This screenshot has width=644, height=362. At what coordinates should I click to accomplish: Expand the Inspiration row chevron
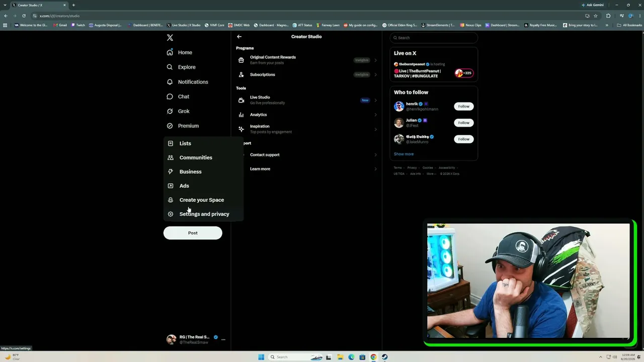click(375, 129)
